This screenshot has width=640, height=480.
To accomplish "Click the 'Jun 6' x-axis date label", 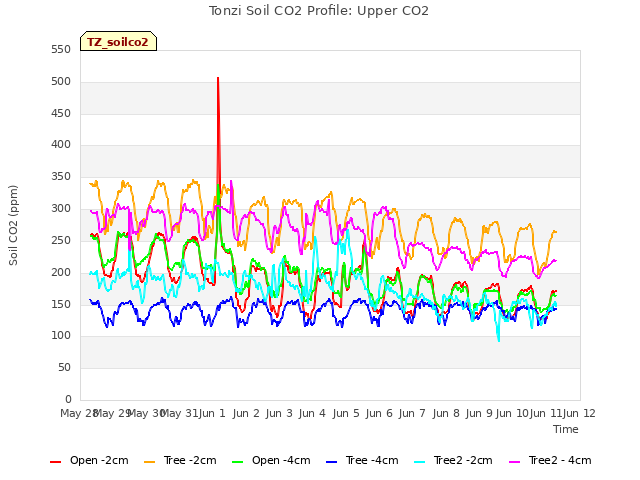I will click(x=379, y=413).
